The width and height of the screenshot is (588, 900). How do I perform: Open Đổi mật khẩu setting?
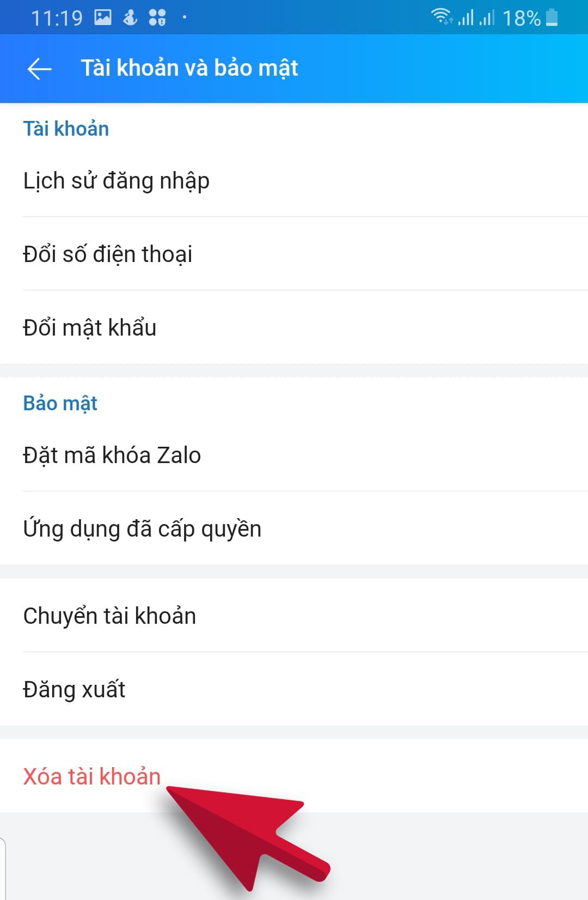coord(90,328)
